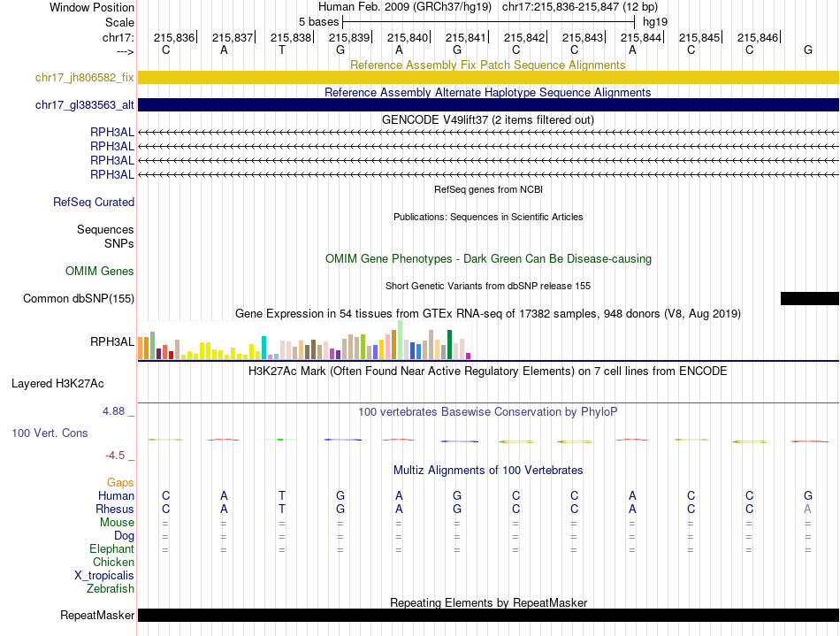The image size is (840, 636).
Task: Click Multiz Alignments of 100 Vertebrates title
Action: point(488,470)
